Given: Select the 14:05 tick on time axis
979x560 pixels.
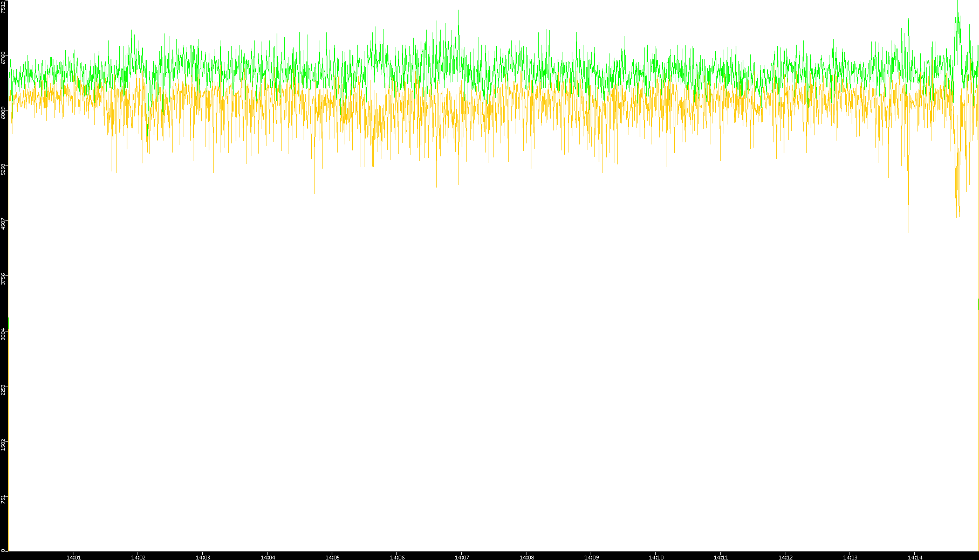Looking at the screenshot, I should pyautogui.click(x=332, y=557).
